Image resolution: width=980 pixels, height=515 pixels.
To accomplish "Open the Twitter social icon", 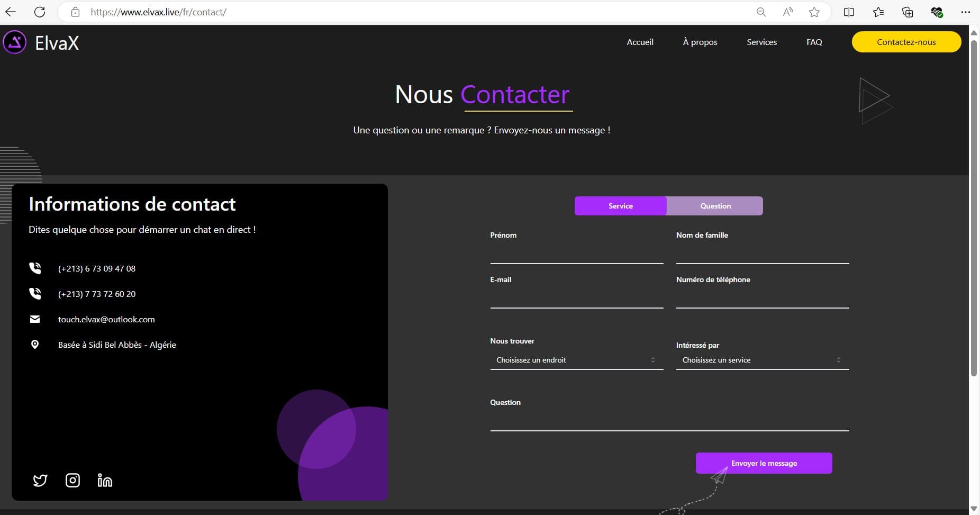I will point(40,480).
